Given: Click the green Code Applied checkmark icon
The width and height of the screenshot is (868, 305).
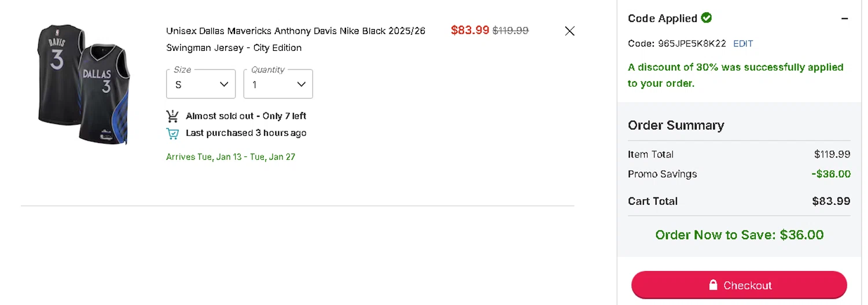Looking at the screenshot, I should point(707,18).
